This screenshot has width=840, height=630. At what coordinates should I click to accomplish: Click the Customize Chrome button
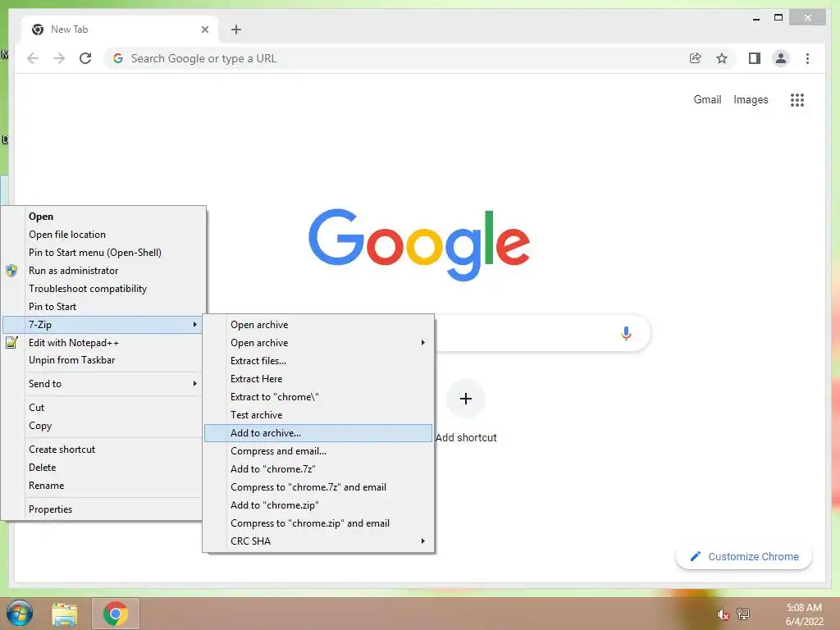click(x=743, y=557)
